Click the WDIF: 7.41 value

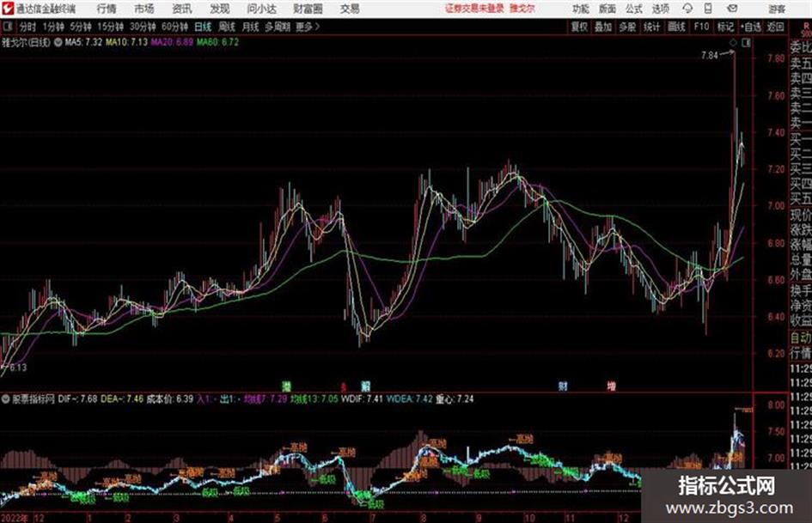pos(362,399)
